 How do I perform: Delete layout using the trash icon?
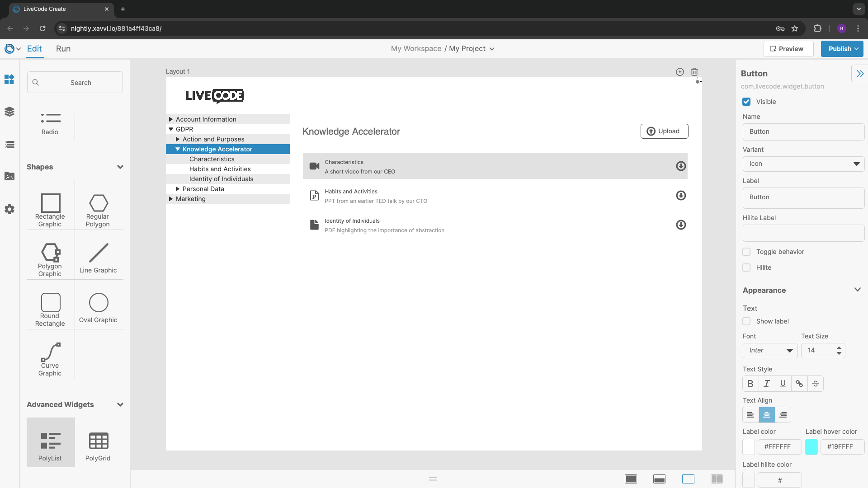(694, 72)
